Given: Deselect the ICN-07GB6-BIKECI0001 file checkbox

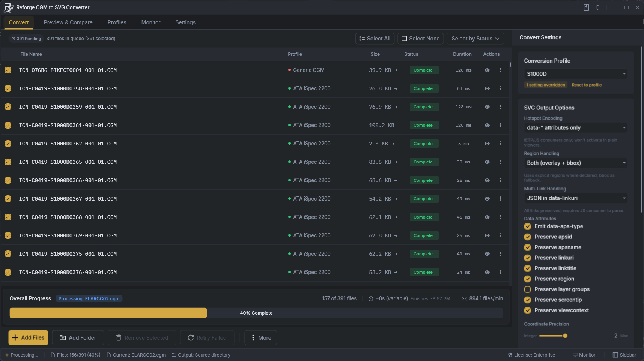Looking at the screenshot, I should pyautogui.click(x=8, y=70).
